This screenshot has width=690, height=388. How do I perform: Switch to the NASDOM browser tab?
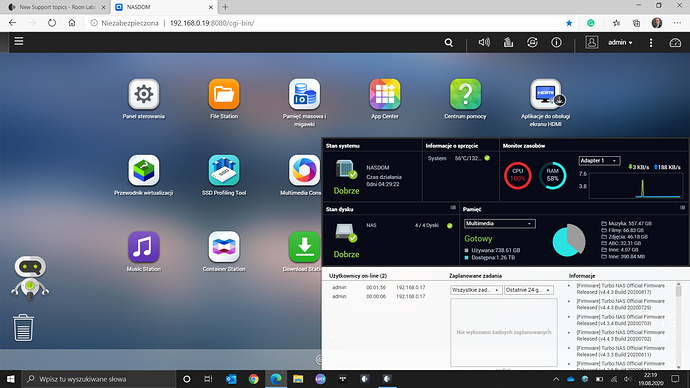163,7
